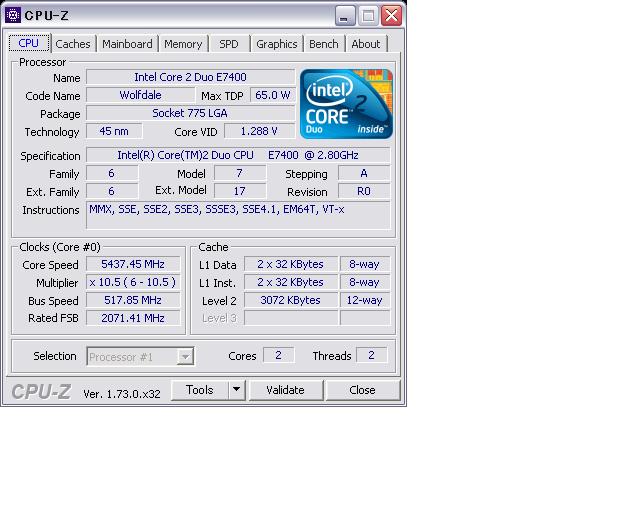Image resolution: width=640 pixels, height=512 pixels.
Task: Show the About tab
Action: [366, 44]
